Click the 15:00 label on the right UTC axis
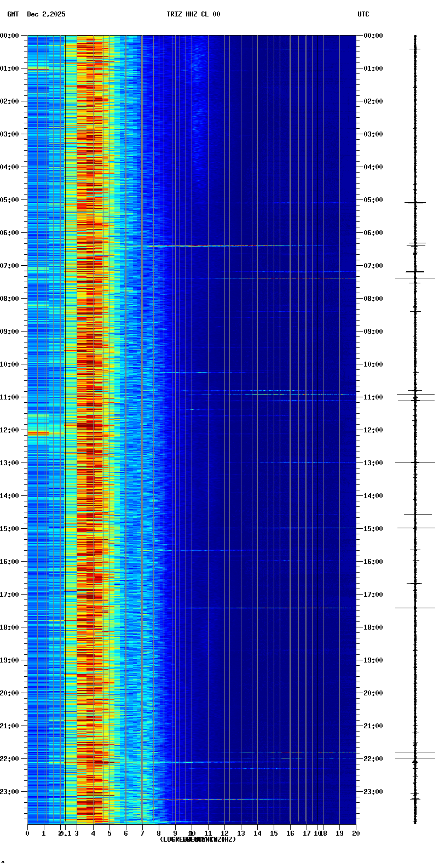This screenshot has height=868, width=439. click(x=373, y=529)
